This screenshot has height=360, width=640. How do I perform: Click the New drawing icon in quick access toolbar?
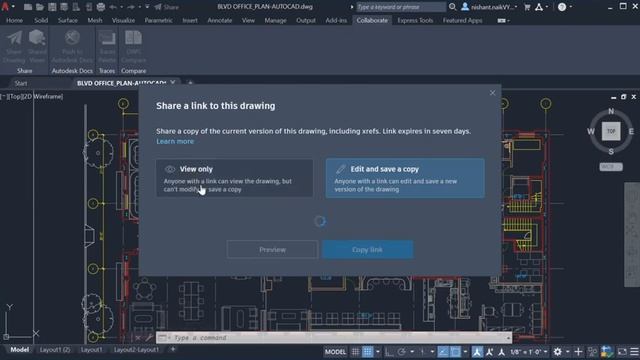point(28,7)
